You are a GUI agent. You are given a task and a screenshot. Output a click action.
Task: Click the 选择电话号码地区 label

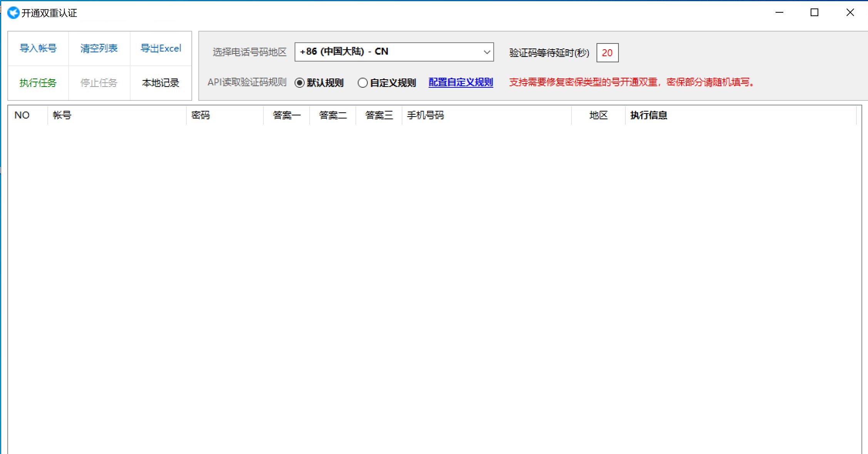point(250,52)
